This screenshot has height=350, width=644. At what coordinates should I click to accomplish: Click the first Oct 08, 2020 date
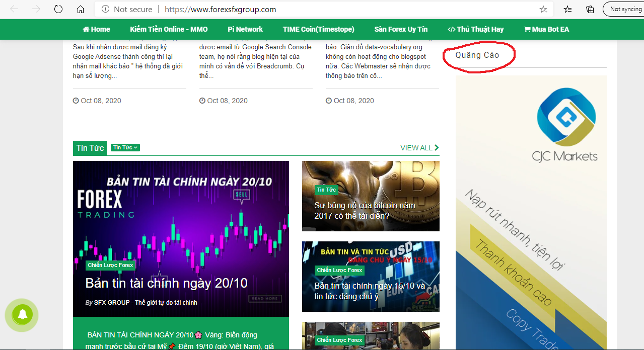pos(97,101)
